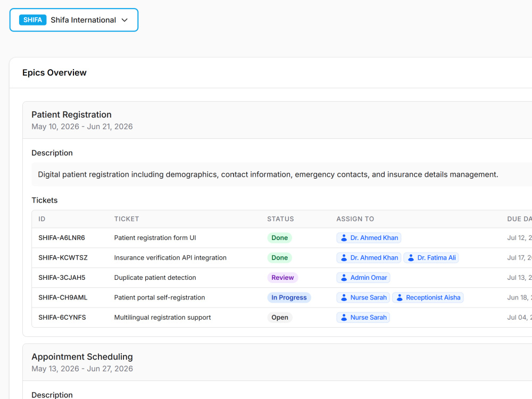Click the chevron beside Shifa International
Viewport: 532px width, 399px height.
124,20
